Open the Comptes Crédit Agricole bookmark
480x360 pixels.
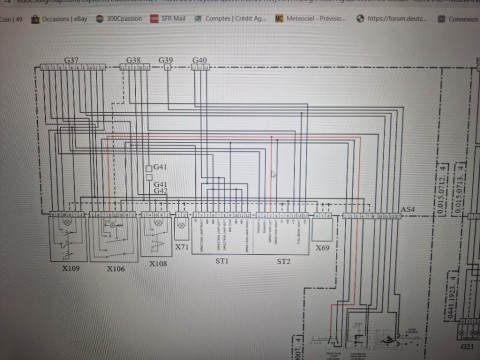(230, 18)
